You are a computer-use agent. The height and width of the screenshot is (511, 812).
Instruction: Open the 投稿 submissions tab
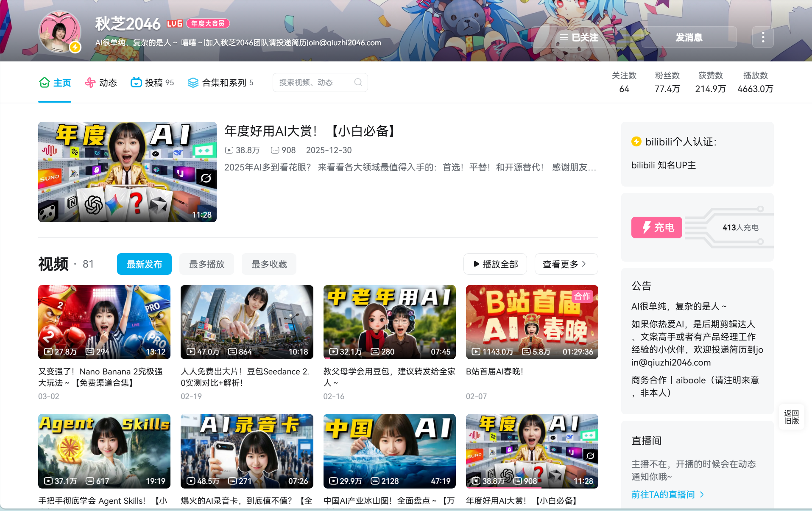(152, 83)
